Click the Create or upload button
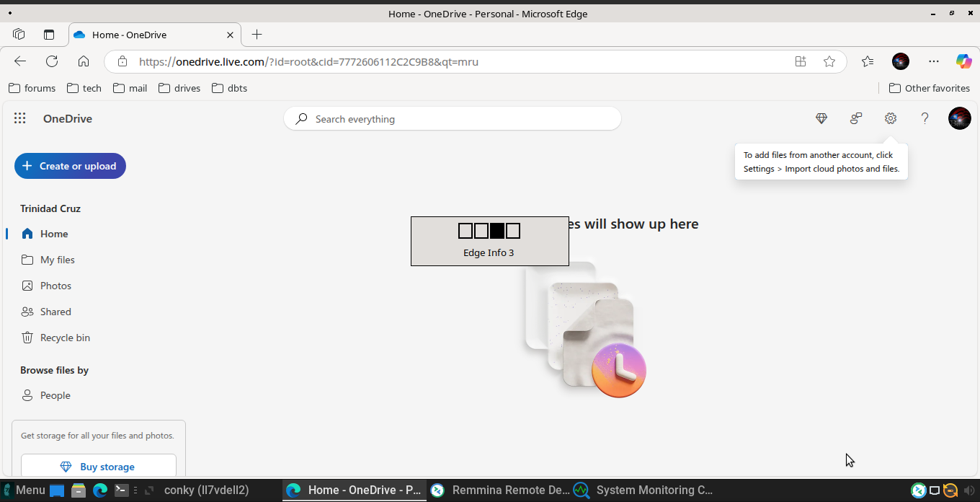980x502 pixels. pos(70,166)
